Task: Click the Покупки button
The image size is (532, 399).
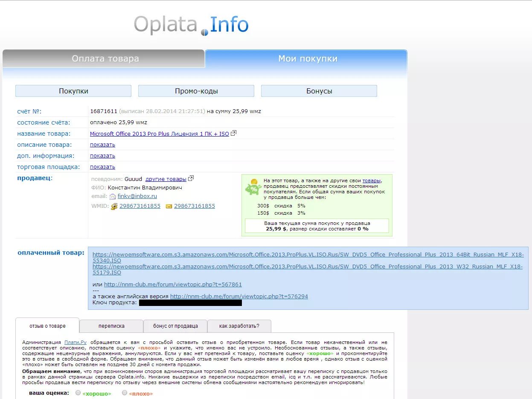Action: coord(73,91)
